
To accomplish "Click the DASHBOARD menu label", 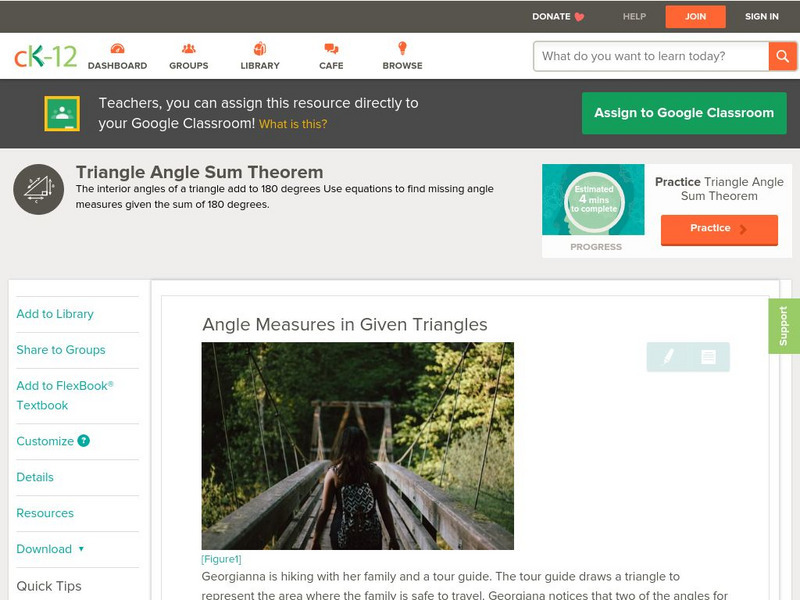I will point(117,66).
